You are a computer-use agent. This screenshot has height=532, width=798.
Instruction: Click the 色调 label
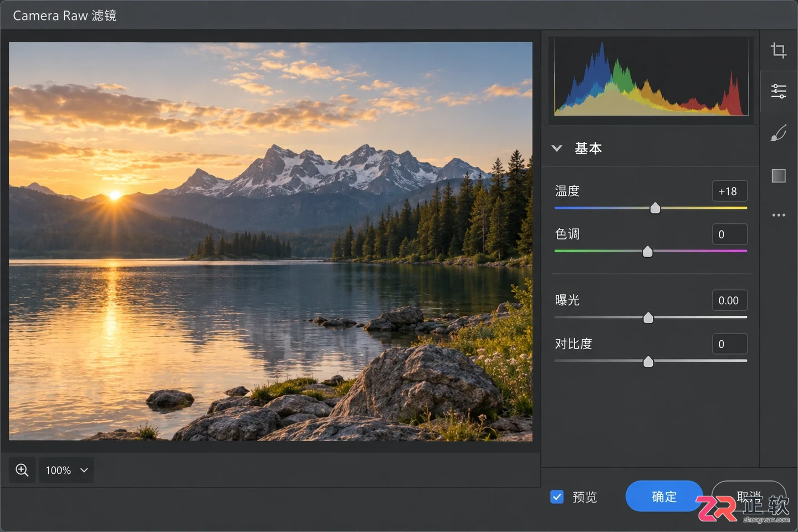pos(567,234)
